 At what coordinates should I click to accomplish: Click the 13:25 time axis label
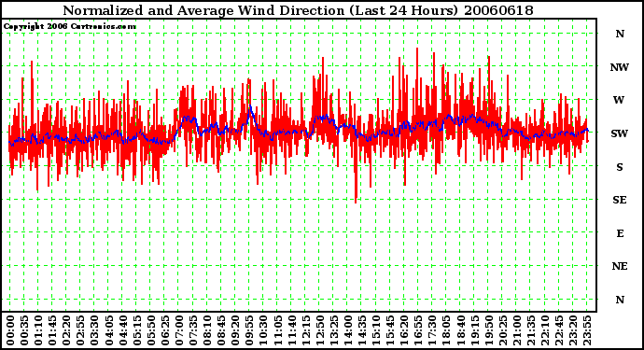334,330
